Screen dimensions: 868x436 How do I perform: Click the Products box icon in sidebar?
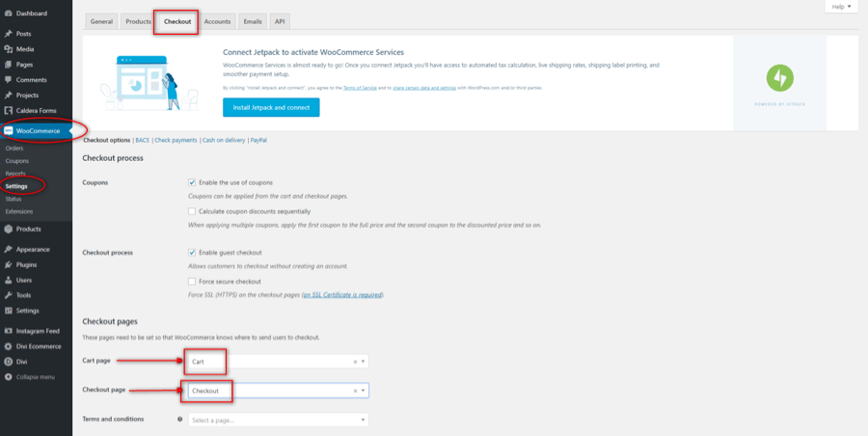[x=8, y=229]
